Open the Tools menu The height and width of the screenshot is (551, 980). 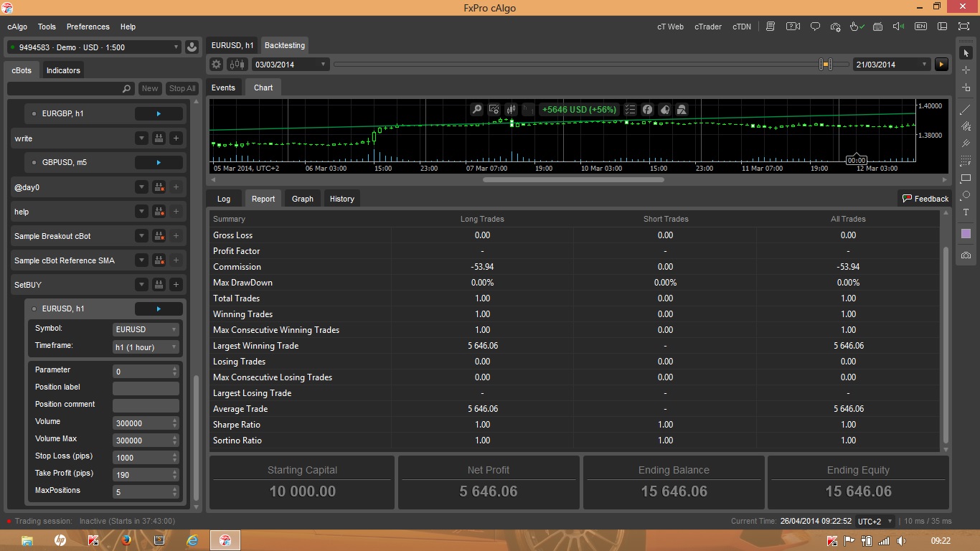pos(47,27)
